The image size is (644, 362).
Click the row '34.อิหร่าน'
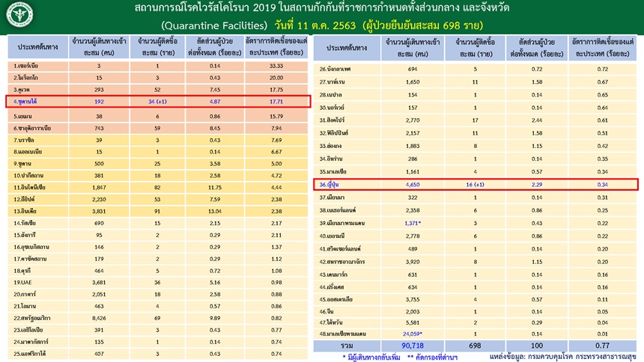pyautogui.click(x=475, y=159)
